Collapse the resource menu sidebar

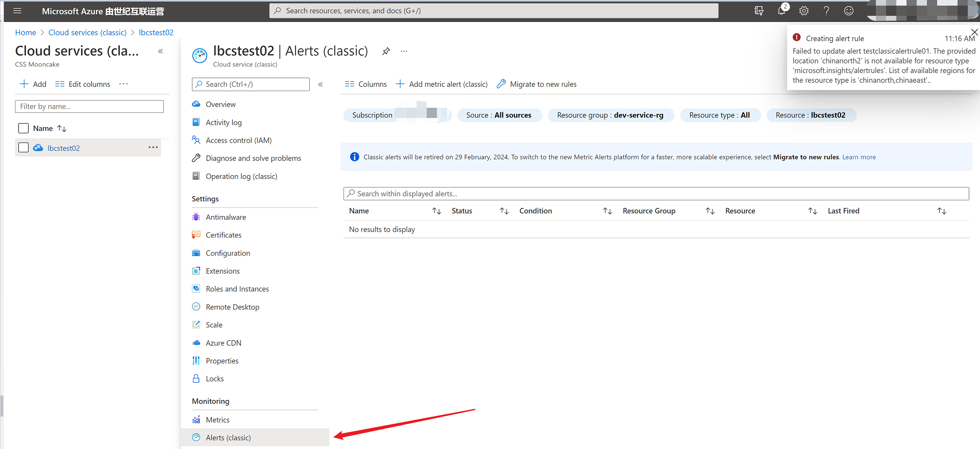(321, 84)
